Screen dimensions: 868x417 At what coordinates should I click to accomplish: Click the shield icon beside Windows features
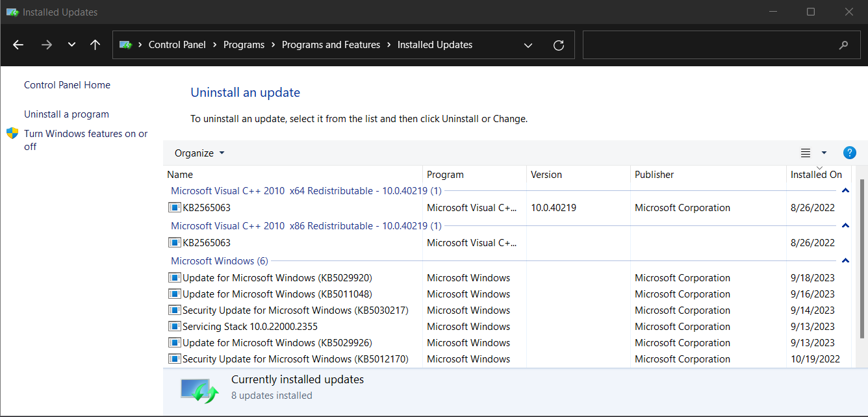click(x=12, y=134)
